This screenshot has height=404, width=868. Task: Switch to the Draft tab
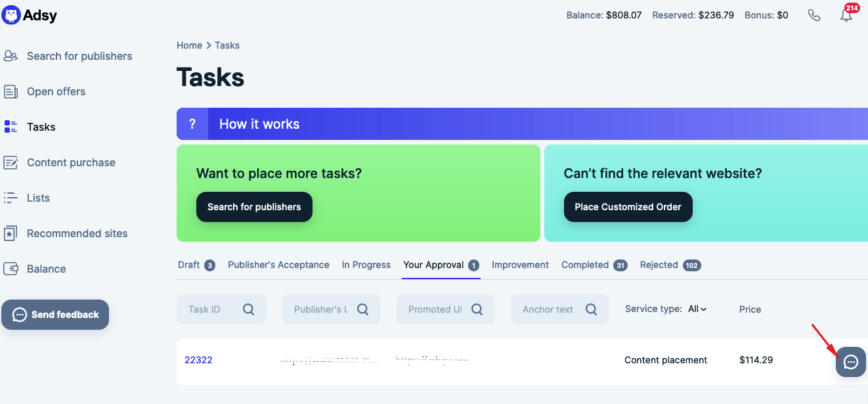(x=196, y=265)
